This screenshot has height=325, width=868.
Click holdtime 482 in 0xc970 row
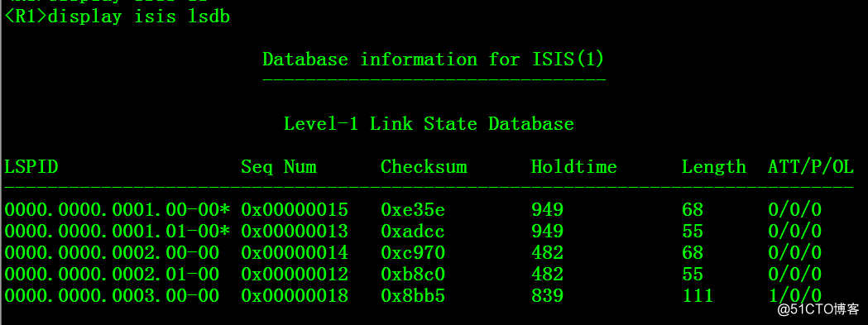click(548, 252)
